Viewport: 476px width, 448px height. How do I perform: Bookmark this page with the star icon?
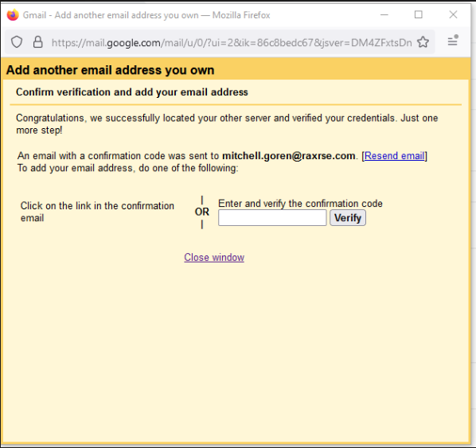[x=423, y=42]
